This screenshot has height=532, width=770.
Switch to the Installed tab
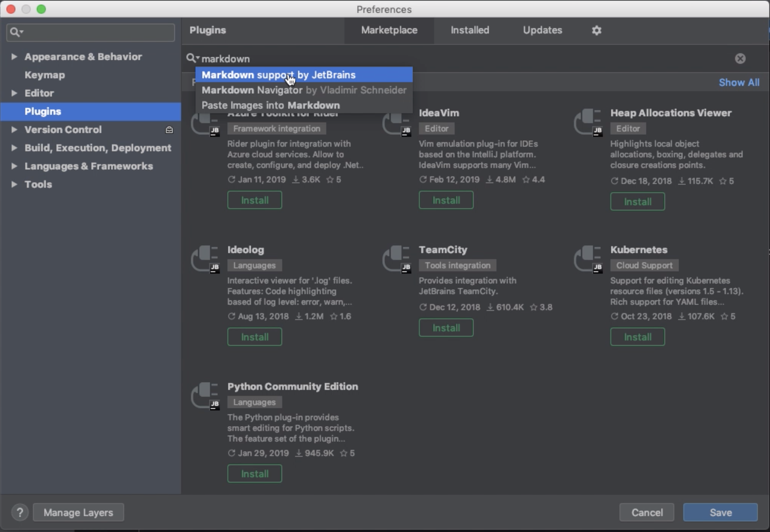pyautogui.click(x=470, y=30)
